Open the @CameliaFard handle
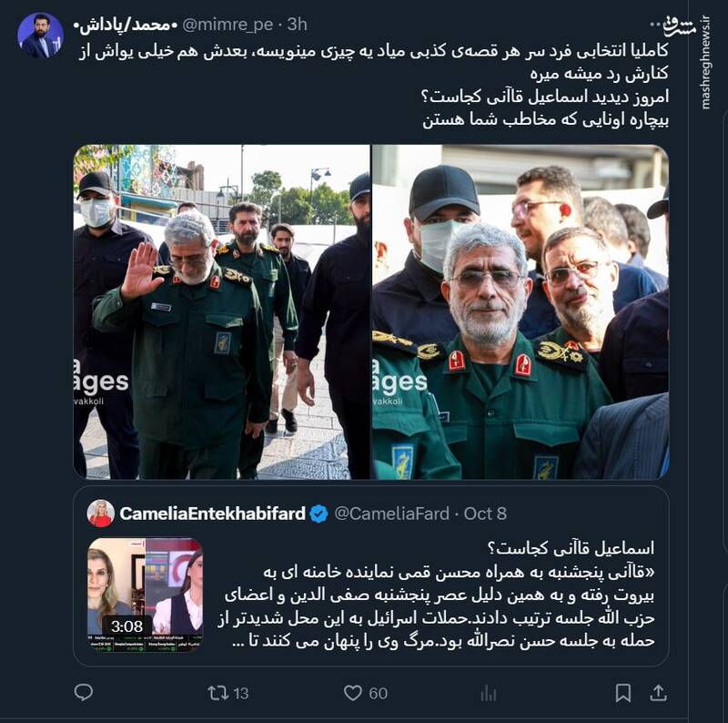Image resolution: width=728 pixels, height=723 pixels. click(392, 514)
